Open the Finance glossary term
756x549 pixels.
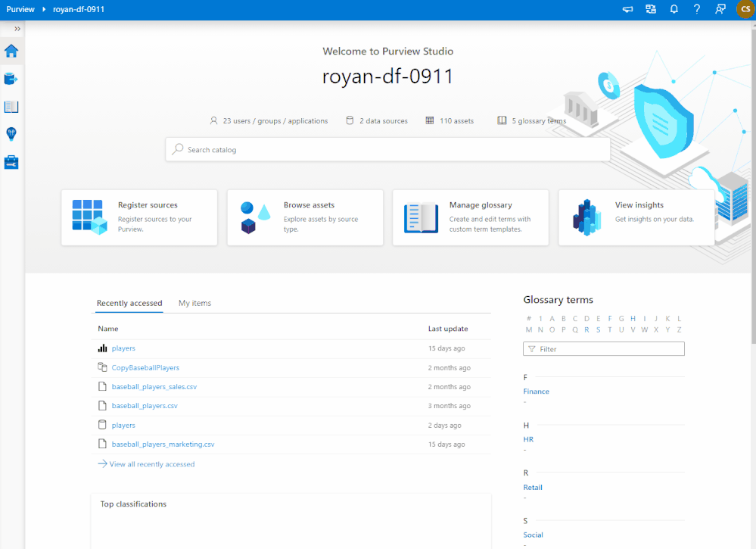coord(536,391)
